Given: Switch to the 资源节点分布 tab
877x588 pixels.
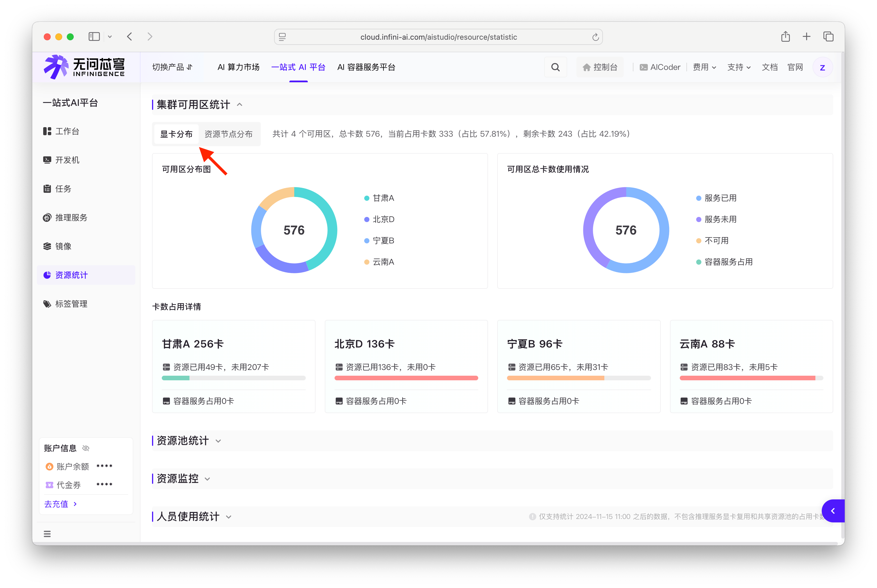Looking at the screenshot, I should (x=228, y=134).
